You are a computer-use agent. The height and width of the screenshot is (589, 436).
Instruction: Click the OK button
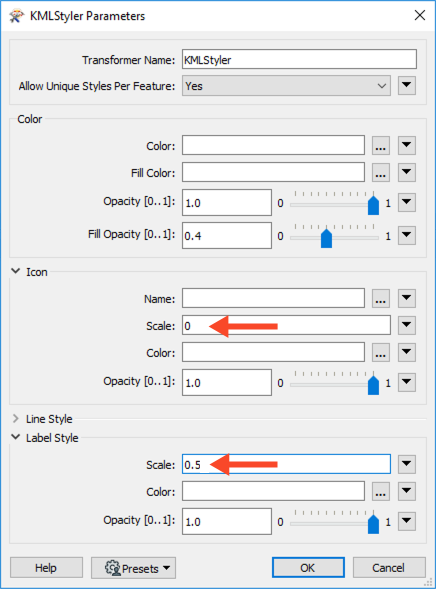click(308, 568)
